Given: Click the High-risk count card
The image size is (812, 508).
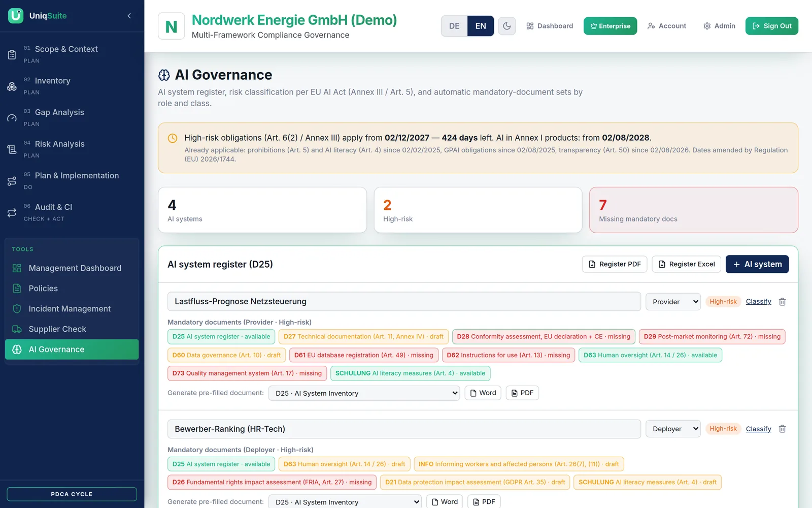Looking at the screenshot, I should tap(478, 210).
